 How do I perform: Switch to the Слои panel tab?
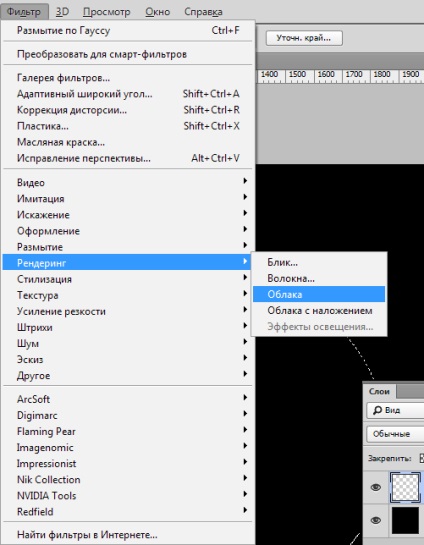[379, 392]
